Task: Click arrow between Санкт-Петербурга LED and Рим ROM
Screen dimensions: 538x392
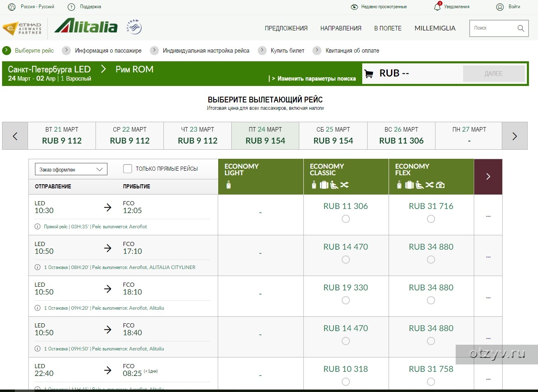Action: click(103, 69)
